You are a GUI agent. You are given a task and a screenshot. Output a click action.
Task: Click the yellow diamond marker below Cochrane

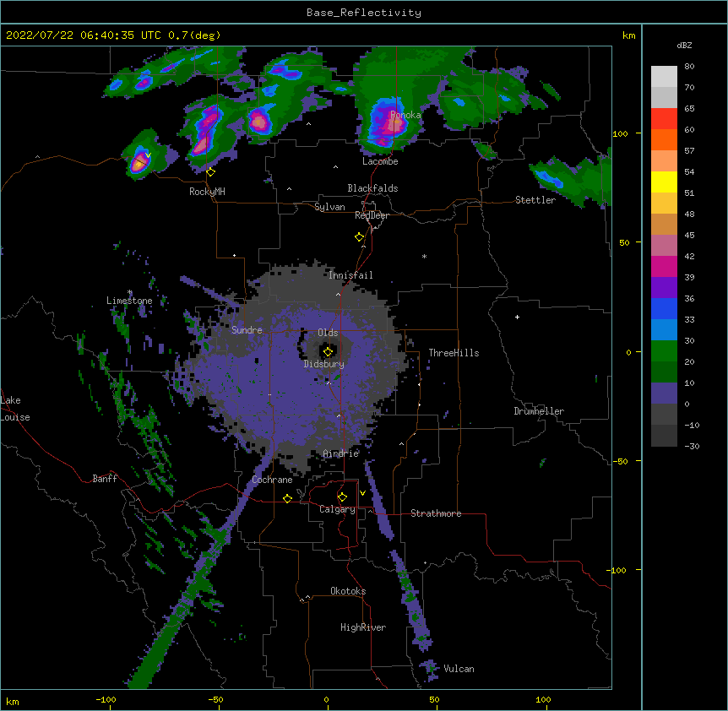[x=287, y=498]
